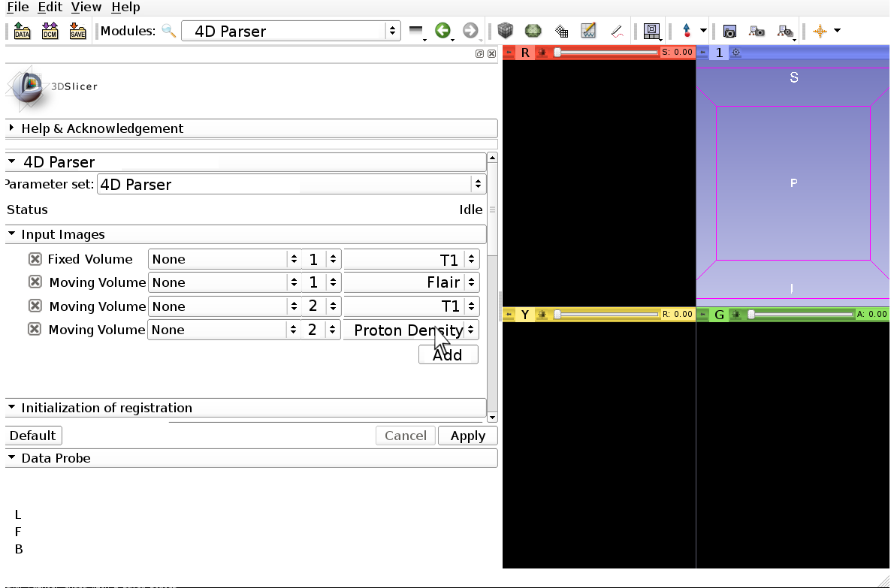Image resolution: width=891 pixels, height=588 pixels.
Task: Click the Load Data toolbar icon
Action: click(23, 31)
